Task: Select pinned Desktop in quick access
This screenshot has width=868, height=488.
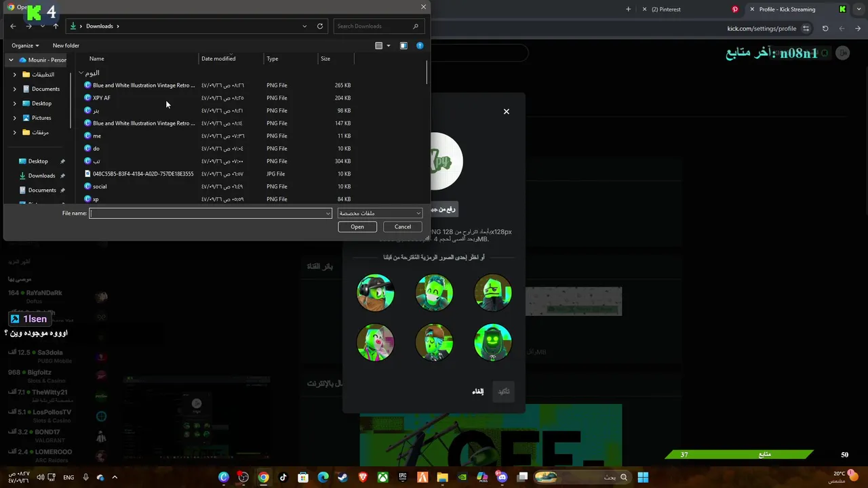Action: click(x=38, y=161)
